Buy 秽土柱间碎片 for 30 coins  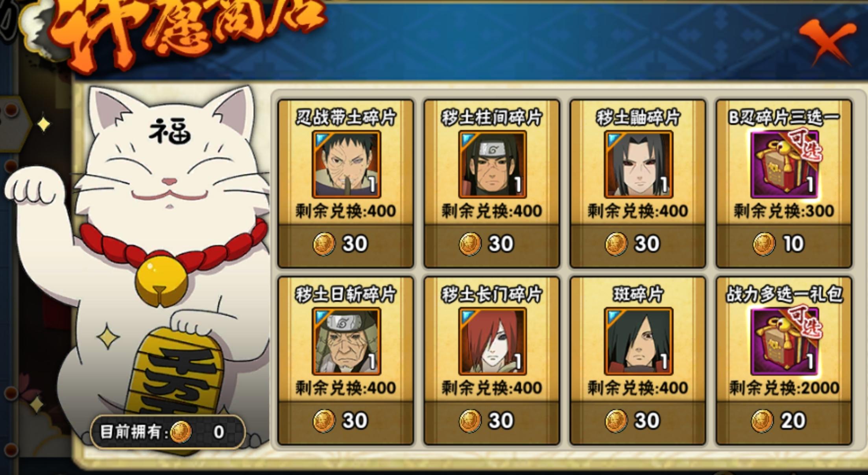point(491,244)
